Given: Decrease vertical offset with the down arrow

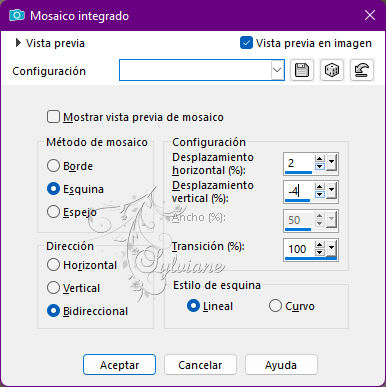Looking at the screenshot, I should point(320,194).
